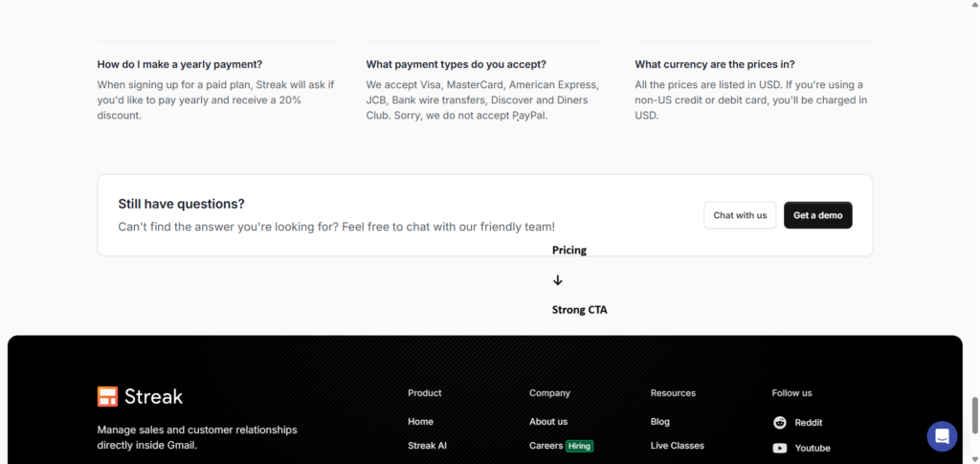Visit the Blog link under Resources
980x464 pixels.
point(660,422)
